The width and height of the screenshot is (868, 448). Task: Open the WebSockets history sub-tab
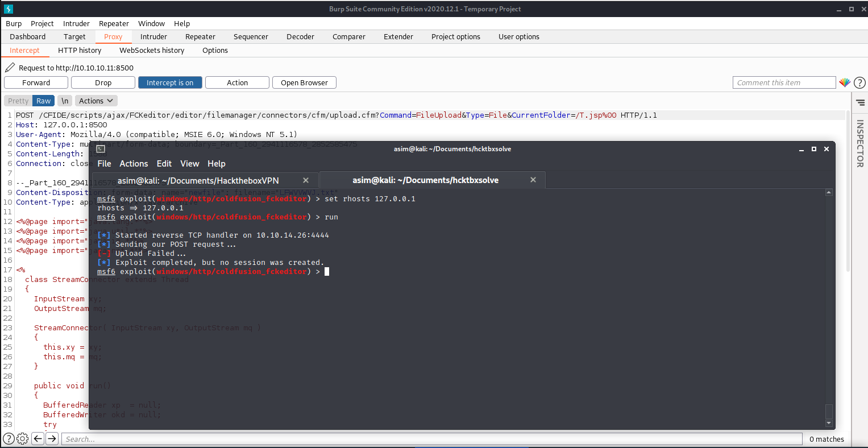coord(152,50)
